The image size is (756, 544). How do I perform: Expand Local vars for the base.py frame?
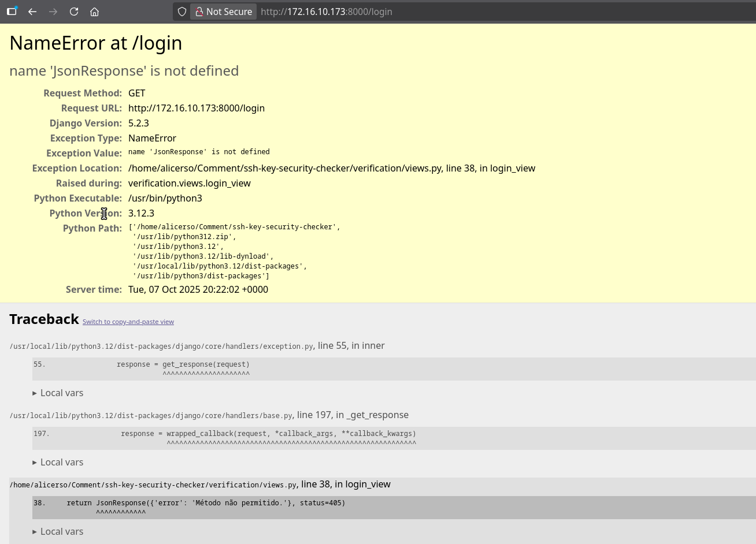[x=58, y=462]
